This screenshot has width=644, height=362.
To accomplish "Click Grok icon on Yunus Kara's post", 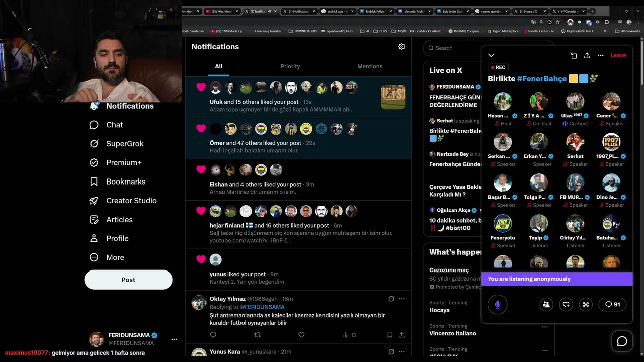I will click(x=391, y=352).
